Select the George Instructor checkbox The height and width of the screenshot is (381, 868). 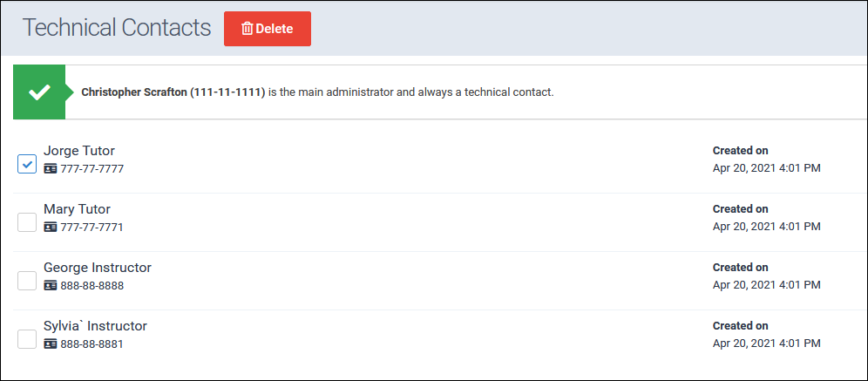coord(27,280)
